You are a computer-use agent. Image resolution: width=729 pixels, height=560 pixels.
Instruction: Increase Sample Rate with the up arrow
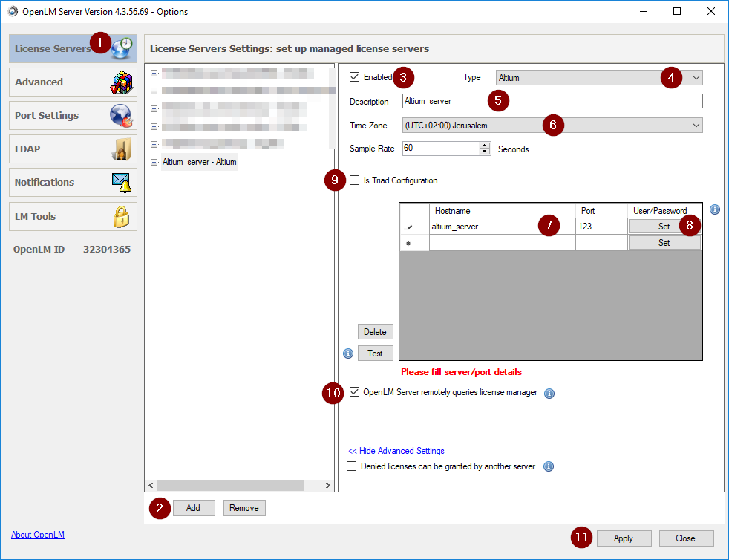pyautogui.click(x=486, y=145)
